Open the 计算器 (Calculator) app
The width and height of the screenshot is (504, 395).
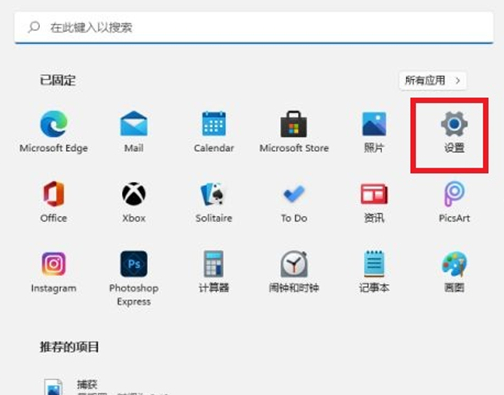click(214, 272)
